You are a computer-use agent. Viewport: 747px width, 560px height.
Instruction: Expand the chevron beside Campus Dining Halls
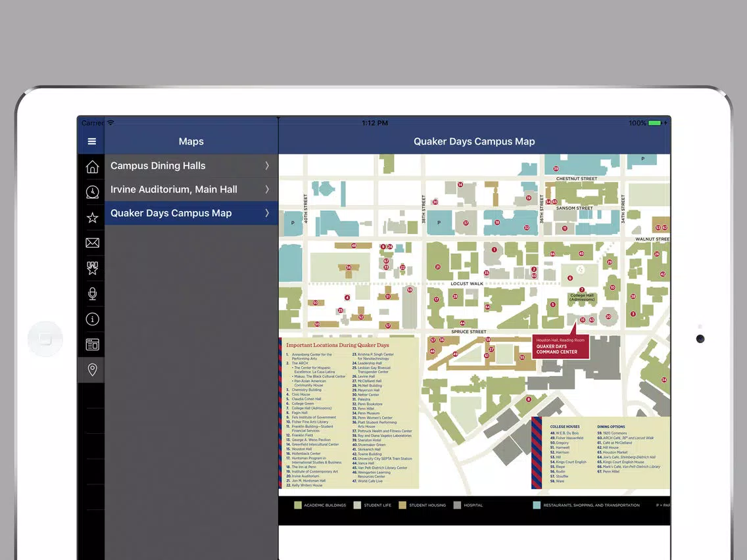(x=267, y=166)
